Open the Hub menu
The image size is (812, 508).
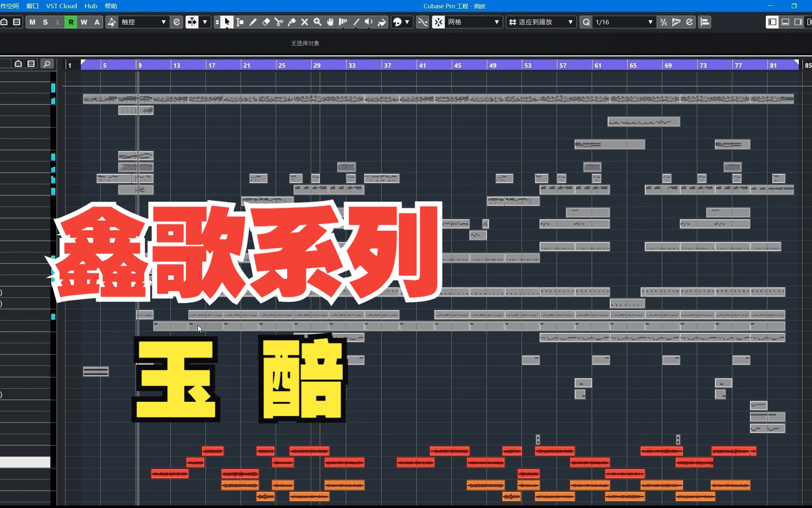pyautogui.click(x=90, y=6)
